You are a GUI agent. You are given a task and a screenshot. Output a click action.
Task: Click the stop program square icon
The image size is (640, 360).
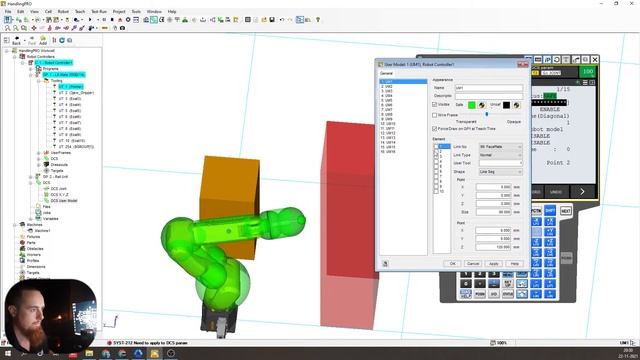[112, 20]
